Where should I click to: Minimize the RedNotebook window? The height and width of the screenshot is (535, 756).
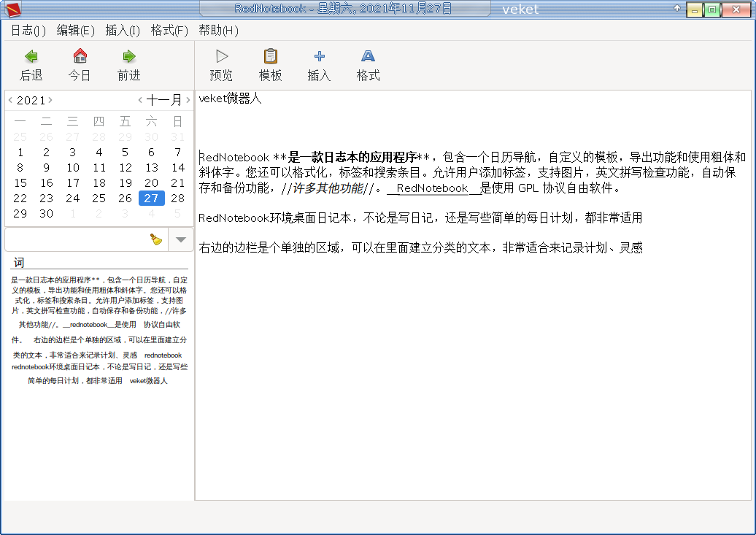[695, 9]
